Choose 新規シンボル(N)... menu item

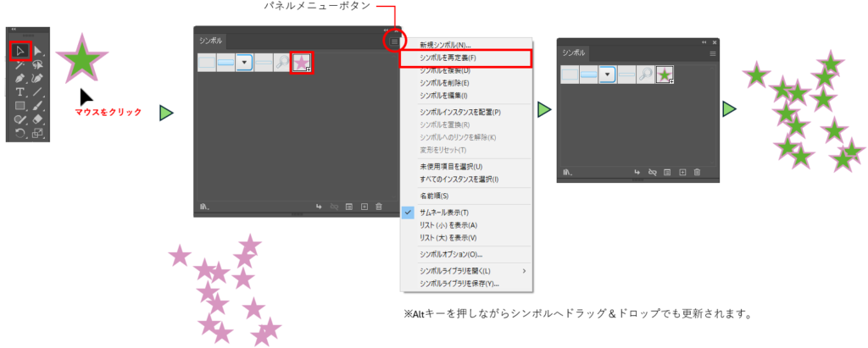pos(445,44)
